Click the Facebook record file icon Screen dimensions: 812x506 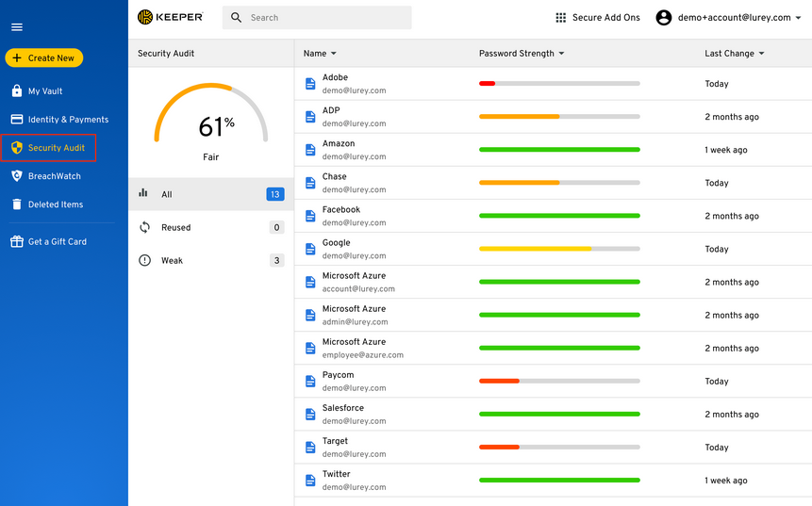[x=310, y=216]
